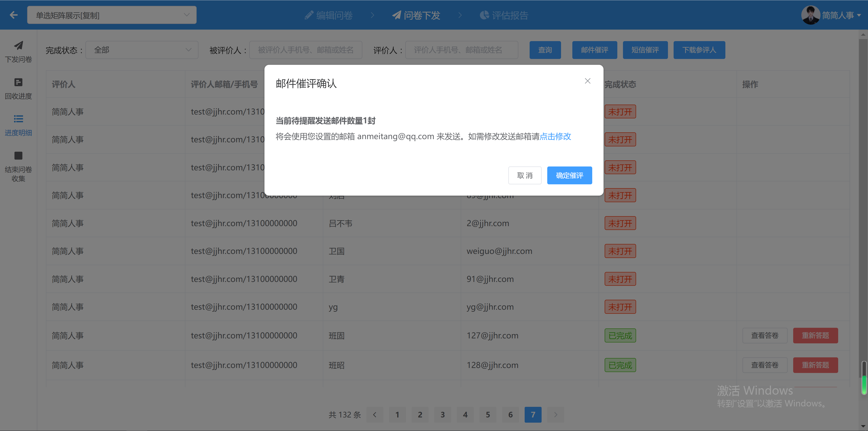The image size is (868, 431).
Task: Click the 下载参评人 button
Action: pos(699,50)
